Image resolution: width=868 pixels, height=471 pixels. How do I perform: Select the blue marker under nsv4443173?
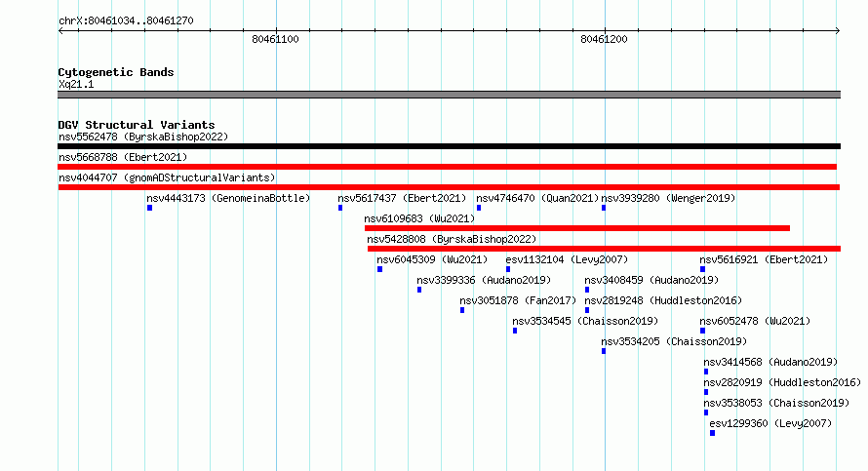(149, 208)
